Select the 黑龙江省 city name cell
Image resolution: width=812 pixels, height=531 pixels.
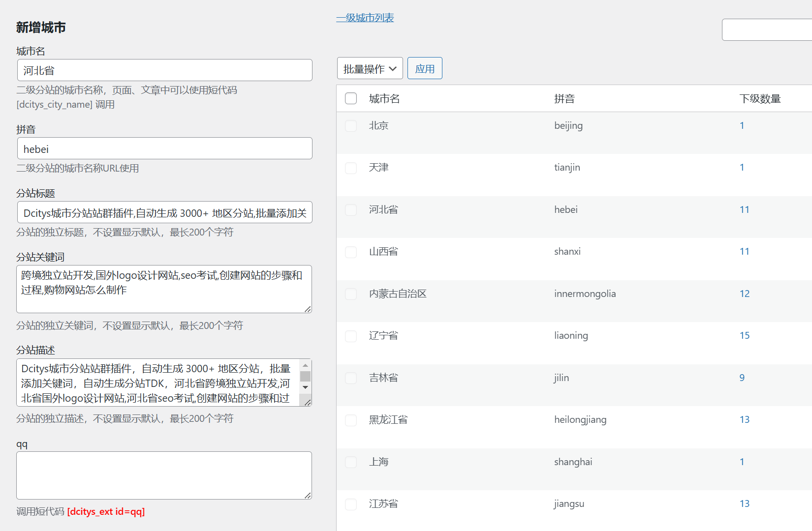click(388, 419)
